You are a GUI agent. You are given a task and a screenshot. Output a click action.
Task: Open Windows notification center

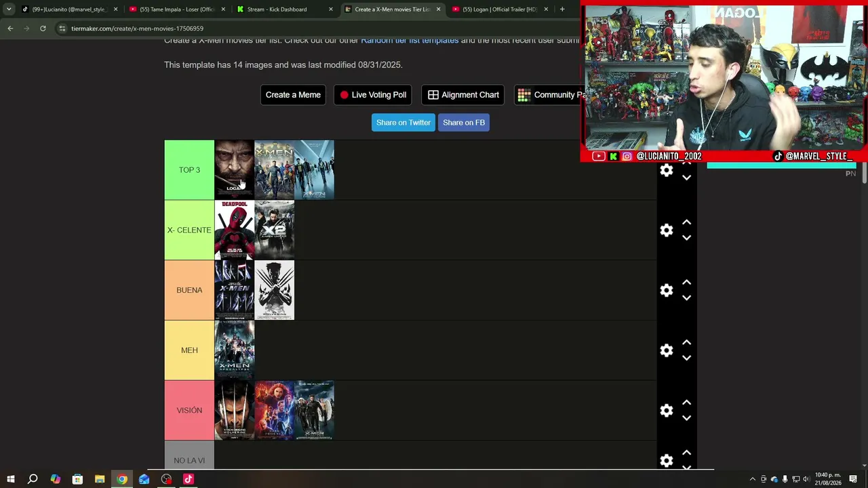pos(853,479)
